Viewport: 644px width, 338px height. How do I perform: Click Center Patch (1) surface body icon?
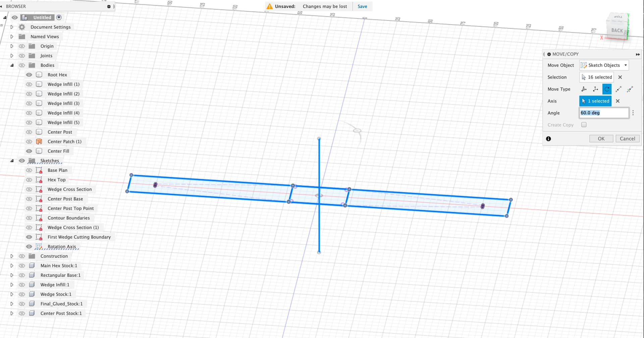[39, 141]
